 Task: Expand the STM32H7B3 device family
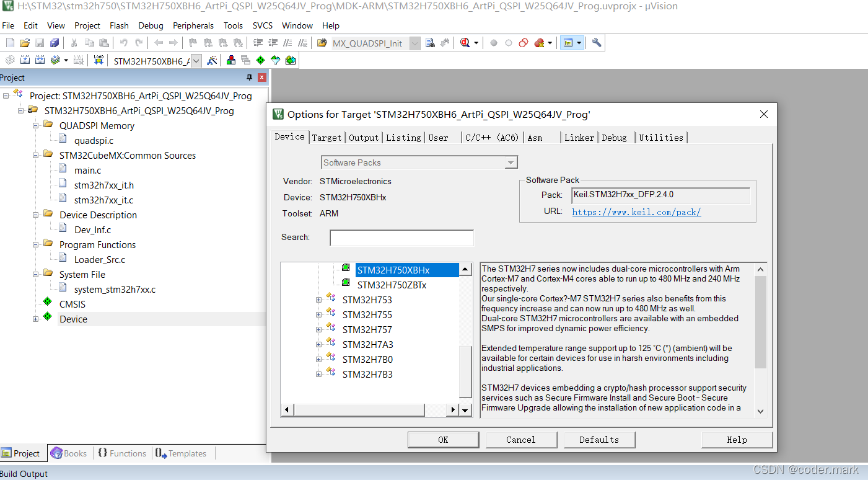[319, 374]
